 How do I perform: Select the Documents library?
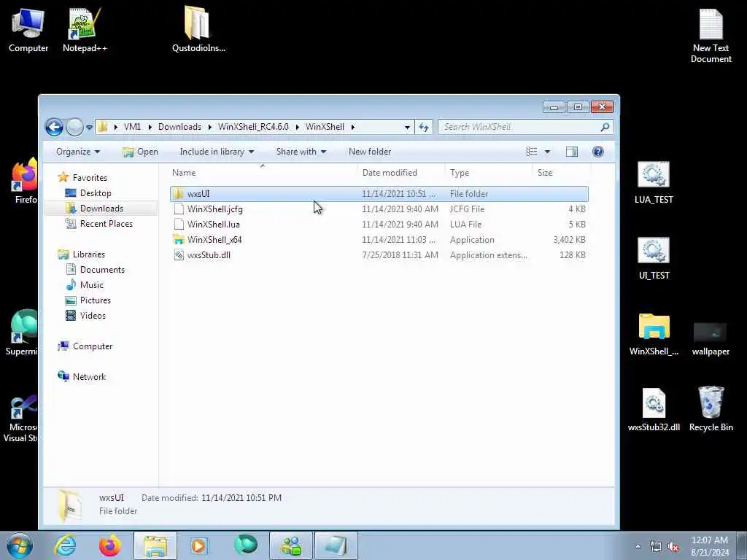(102, 270)
